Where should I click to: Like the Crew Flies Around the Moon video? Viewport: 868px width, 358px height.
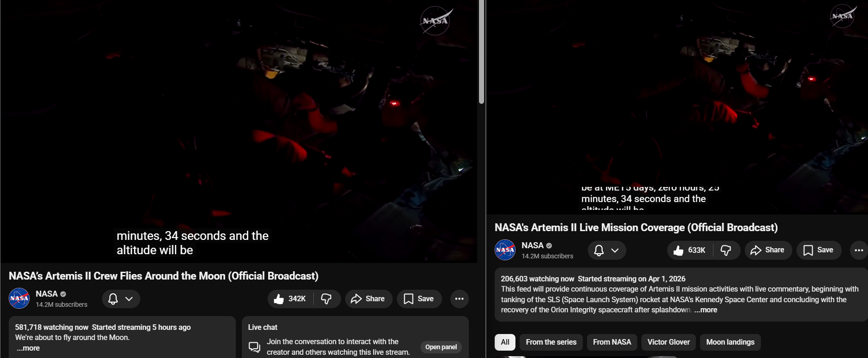point(290,299)
